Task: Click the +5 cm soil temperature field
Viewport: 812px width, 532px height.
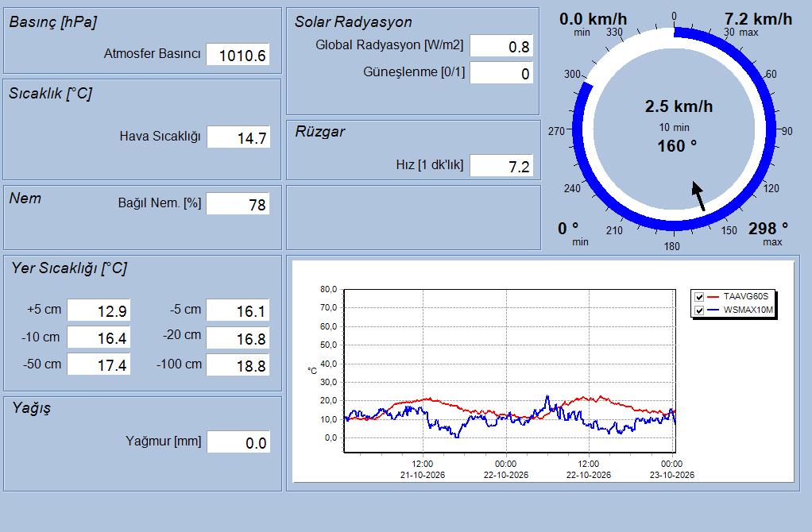Action: coord(99,310)
